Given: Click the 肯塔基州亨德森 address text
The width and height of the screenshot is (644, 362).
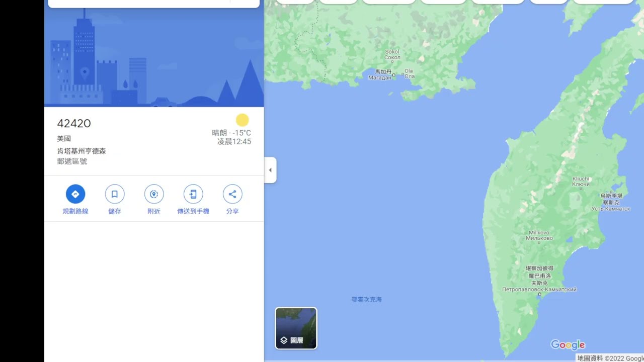Looking at the screenshot, I should coord(82,151).
